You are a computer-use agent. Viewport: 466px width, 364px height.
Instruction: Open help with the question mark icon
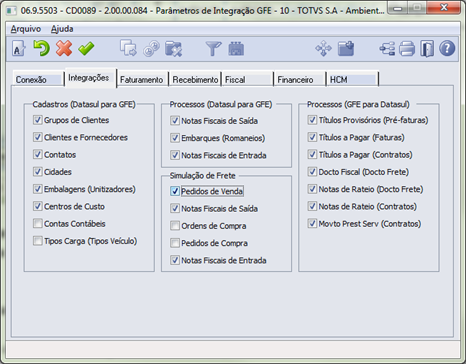pos(447,49)
